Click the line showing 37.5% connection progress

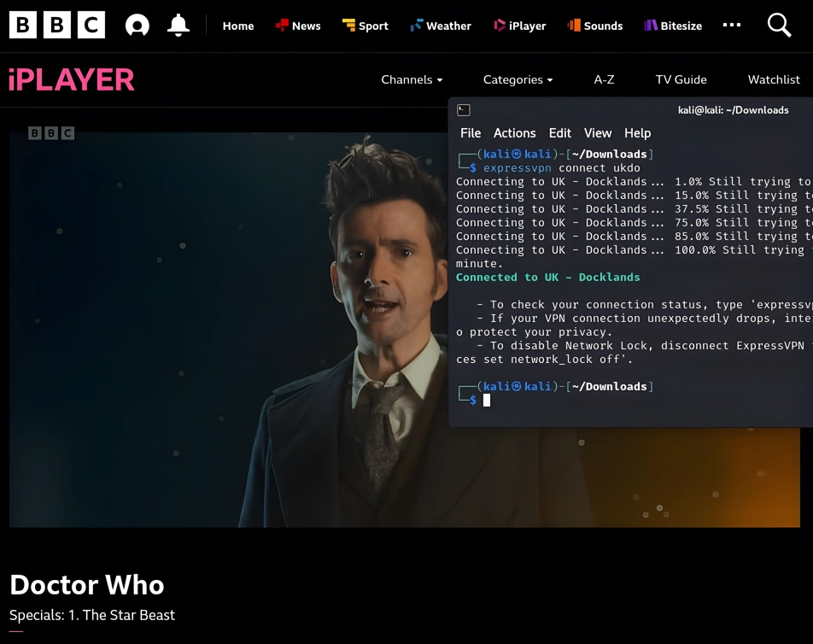[x=635, y=209]
